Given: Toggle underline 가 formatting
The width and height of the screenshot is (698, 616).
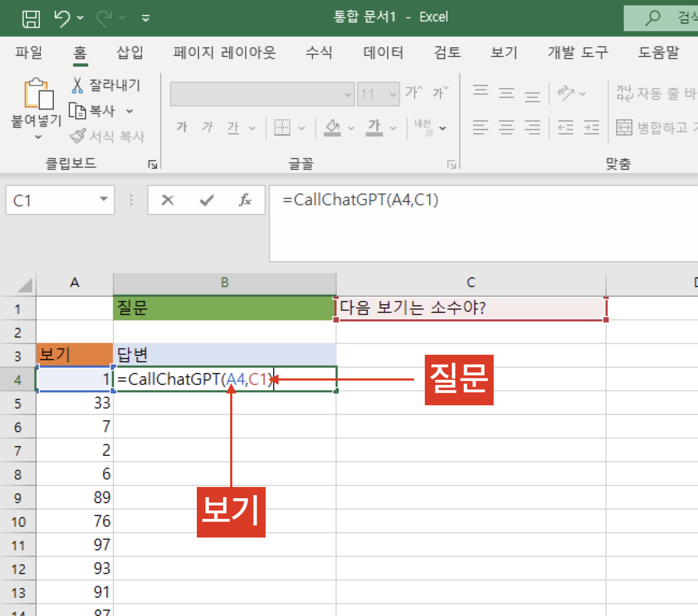Looking at the screenshot, I should 233,127.
